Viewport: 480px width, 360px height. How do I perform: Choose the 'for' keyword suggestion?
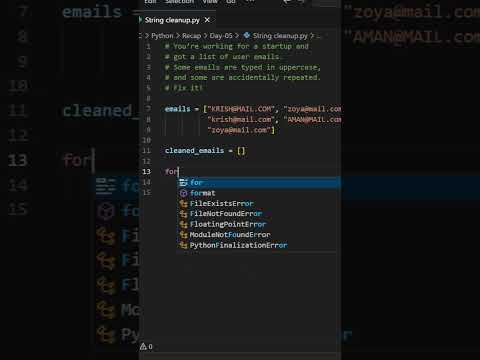(x=259, y=182)
